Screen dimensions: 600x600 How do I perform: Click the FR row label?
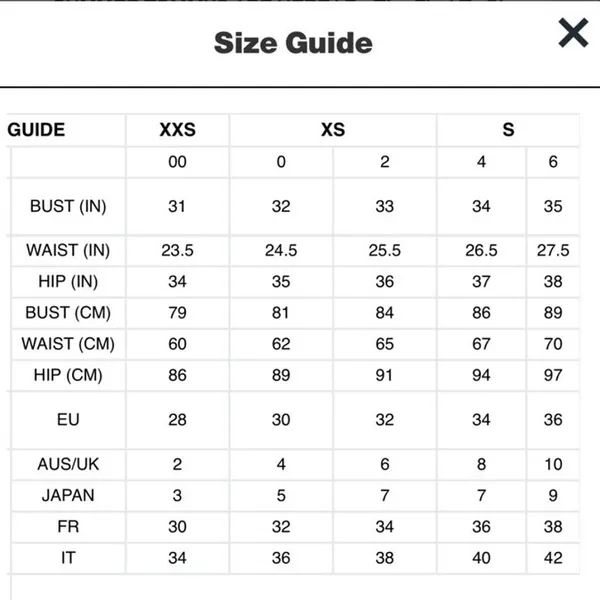(x=68, y=527)
